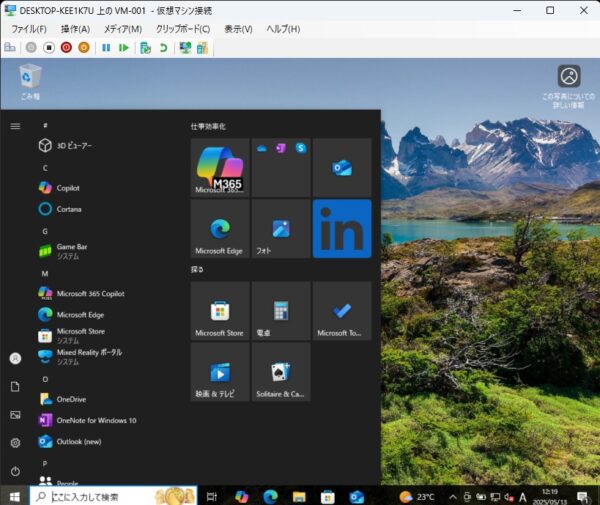Viewport: 600px width, 505px height.
Task: Click the 電卓 calculator tile
Action: click(x=281, y=311)
